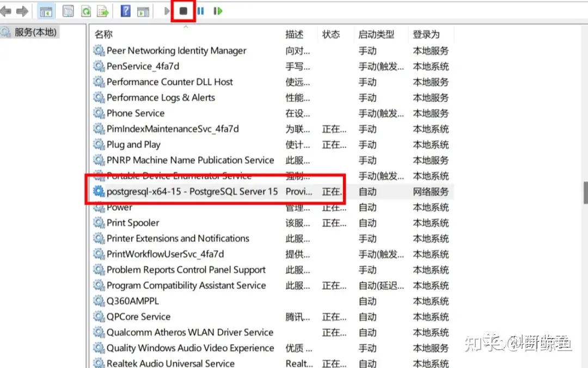Sort by the 描述 column header
This screenshot has height=368, width=588.
coord(295,34)
